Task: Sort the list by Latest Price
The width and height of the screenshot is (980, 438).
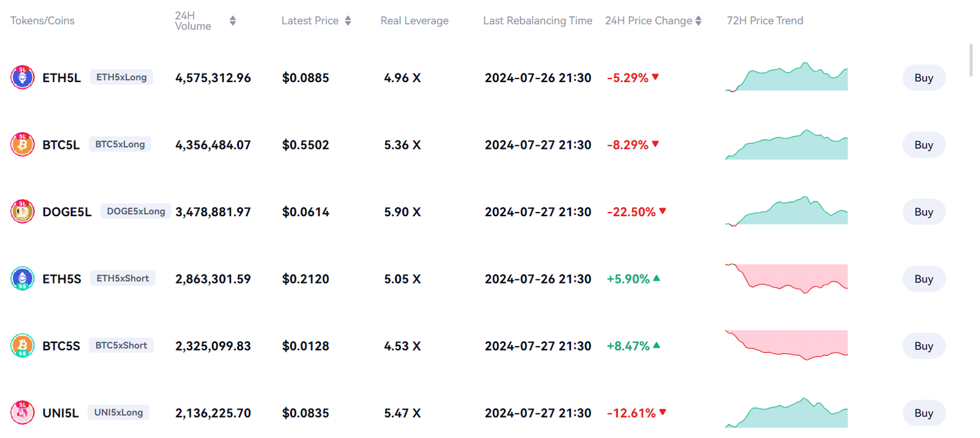Action: tap(349, 20)
